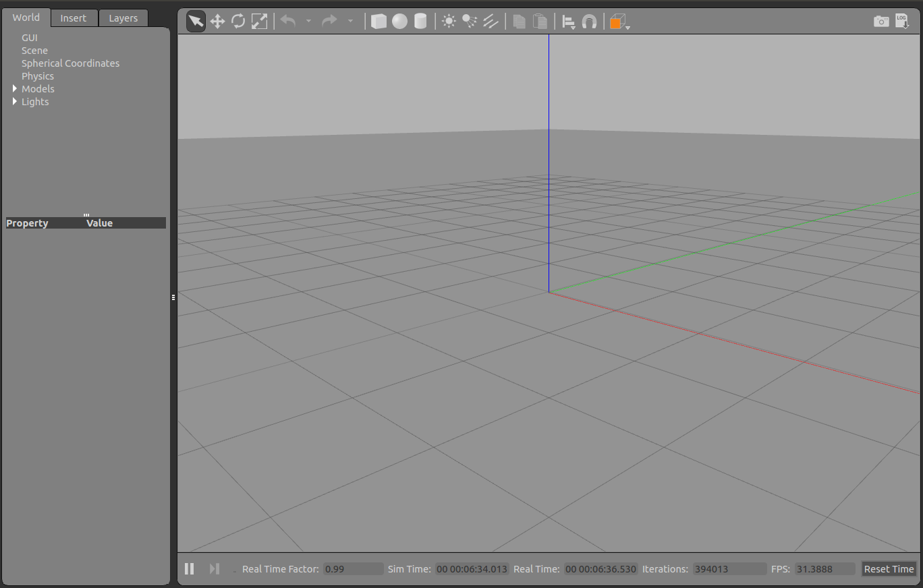Switch to the World tab
Image resolution: width=923 pixels, height=588 pixels.
tap(26, 18)
